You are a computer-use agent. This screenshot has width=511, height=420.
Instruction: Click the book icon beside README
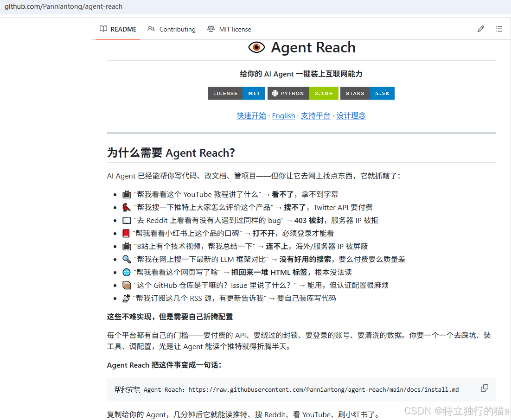click(x=103, y=29)
